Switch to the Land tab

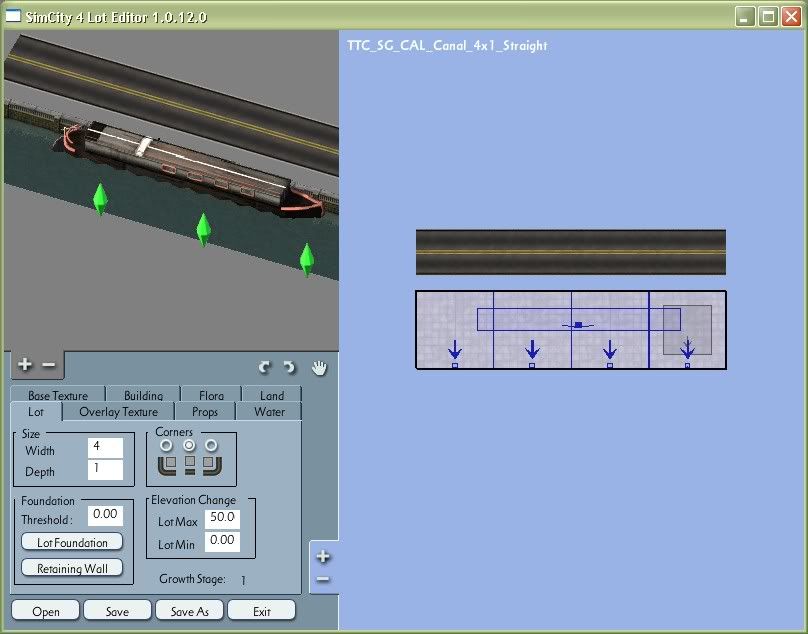[272, 394]
